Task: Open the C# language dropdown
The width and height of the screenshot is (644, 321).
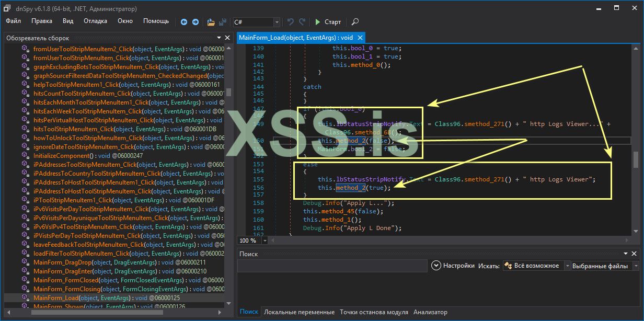Action: click(277, 22)
